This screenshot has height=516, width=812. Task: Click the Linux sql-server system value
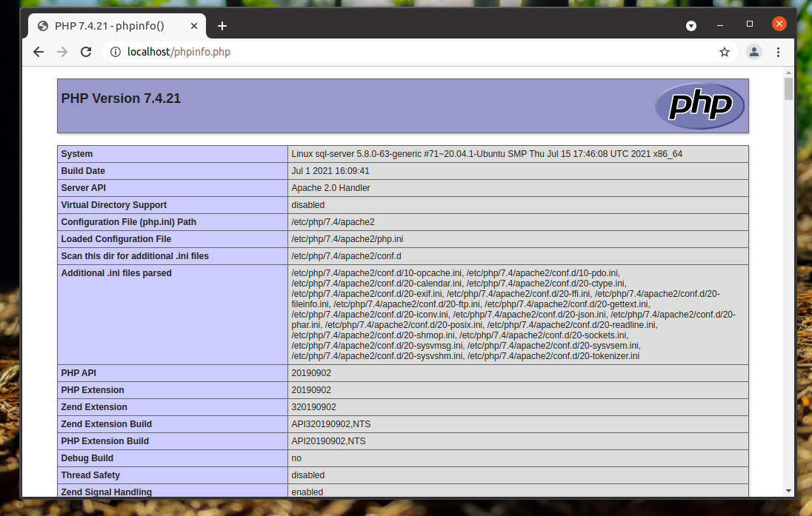click(486, 154)
